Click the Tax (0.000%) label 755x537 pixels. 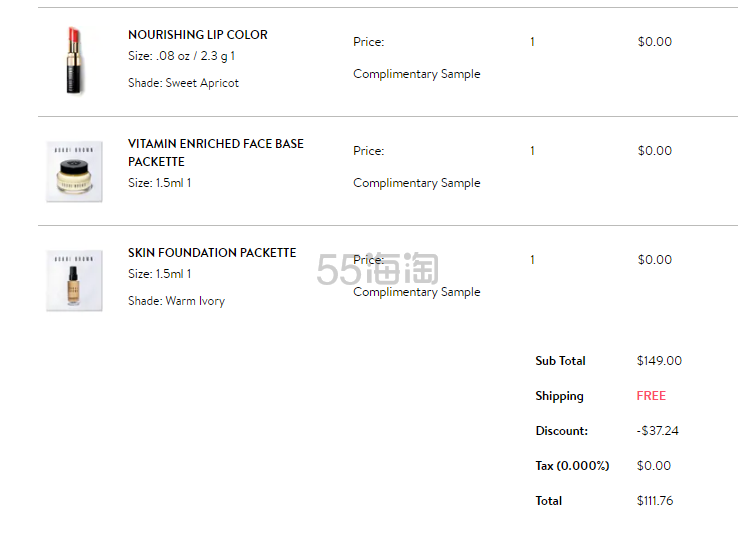tap(572, 466)
